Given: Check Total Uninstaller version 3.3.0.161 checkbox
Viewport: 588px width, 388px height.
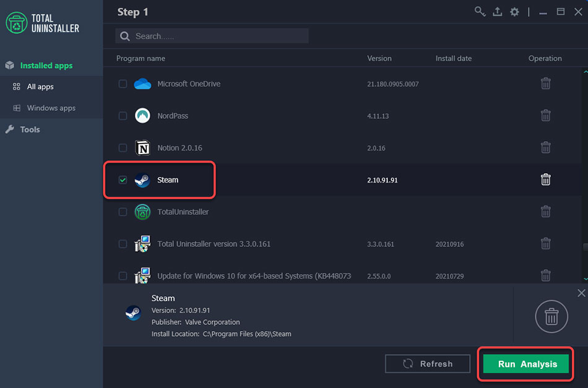Looking at the screenshot, I should (x=123, y=244).
